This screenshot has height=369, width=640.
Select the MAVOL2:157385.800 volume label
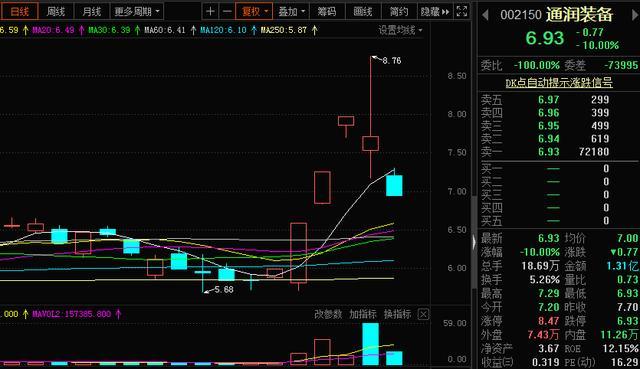tap(71, 314)
